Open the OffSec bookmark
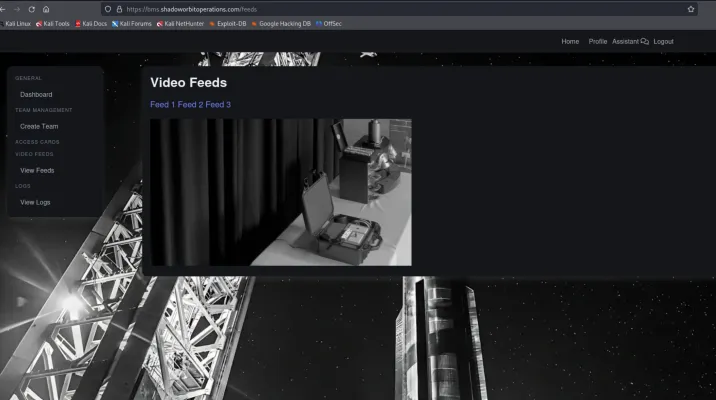Viewport: 716px width, 400px height. (329, 23)
